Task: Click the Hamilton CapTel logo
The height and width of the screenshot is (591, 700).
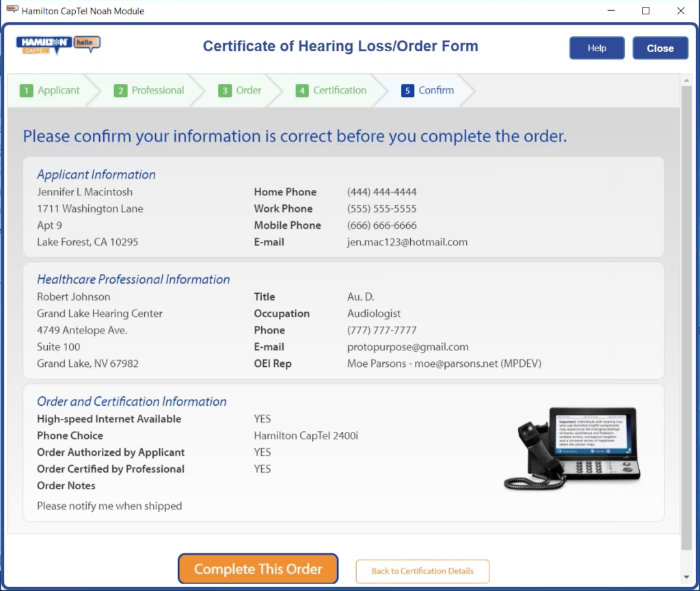Action: click(58, 45)
